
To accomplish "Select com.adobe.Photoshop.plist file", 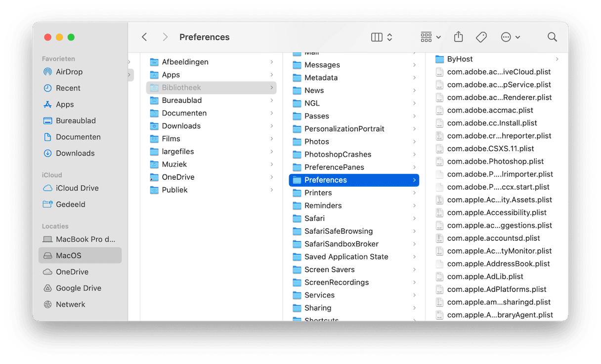I will pos(497,162).
